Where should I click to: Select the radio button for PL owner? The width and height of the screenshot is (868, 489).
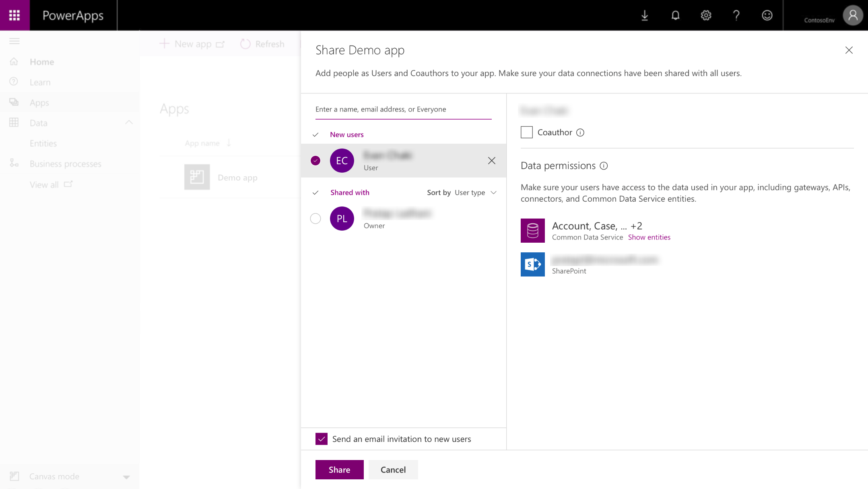point(315,218)
